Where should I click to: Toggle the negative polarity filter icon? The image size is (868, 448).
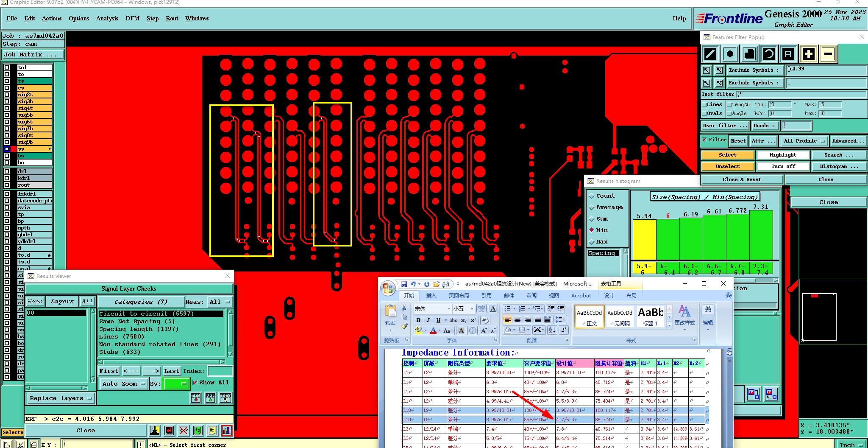click(x=828, y=54)
